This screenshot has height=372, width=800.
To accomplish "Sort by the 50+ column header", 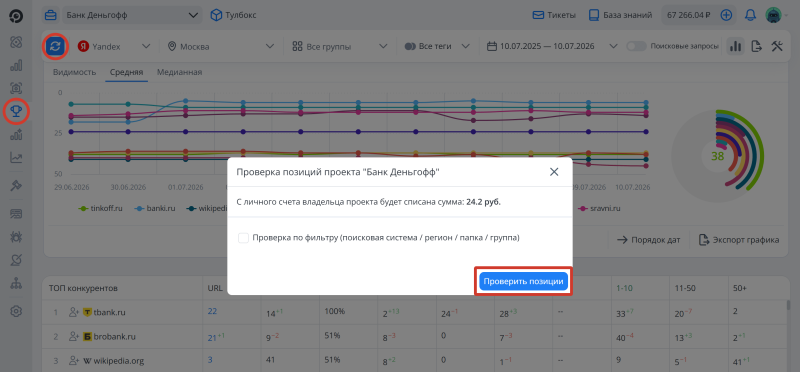I will [740, 288].
